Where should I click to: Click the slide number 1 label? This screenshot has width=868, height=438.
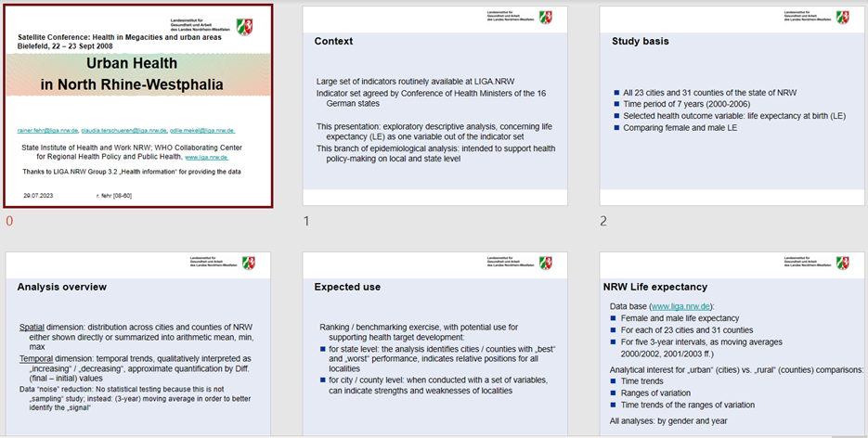[307, 222]
